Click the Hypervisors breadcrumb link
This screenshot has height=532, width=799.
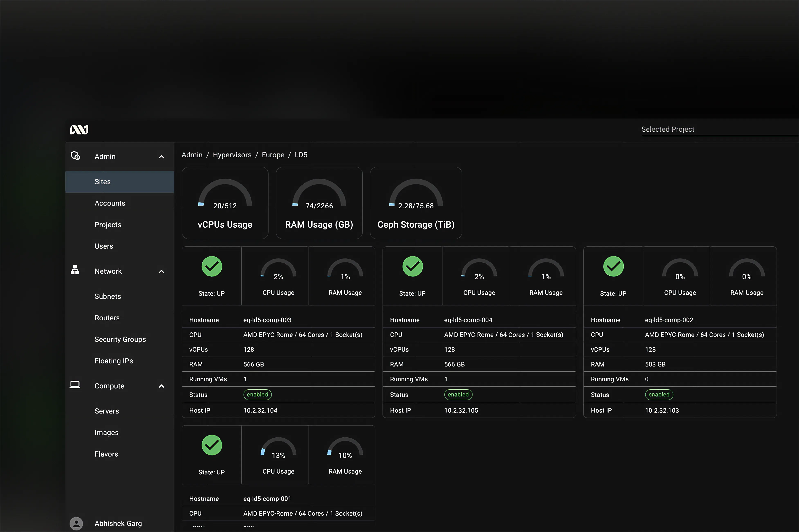pos(232,155)
